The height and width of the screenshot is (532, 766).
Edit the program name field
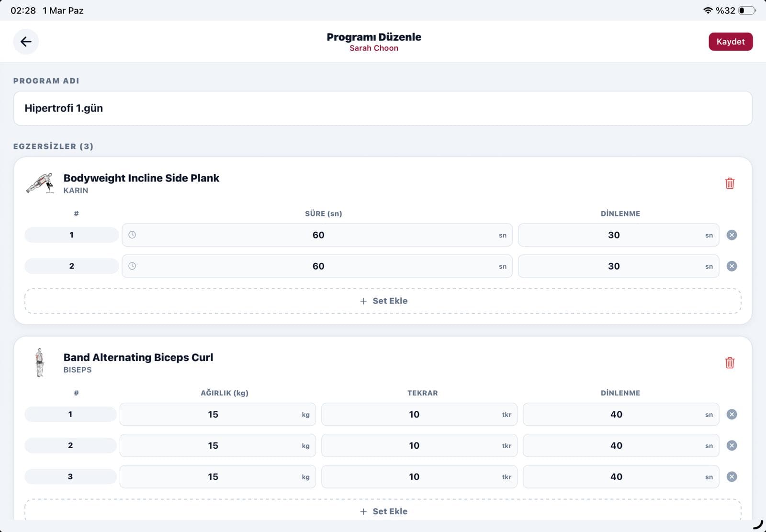(x=383, y=108)
